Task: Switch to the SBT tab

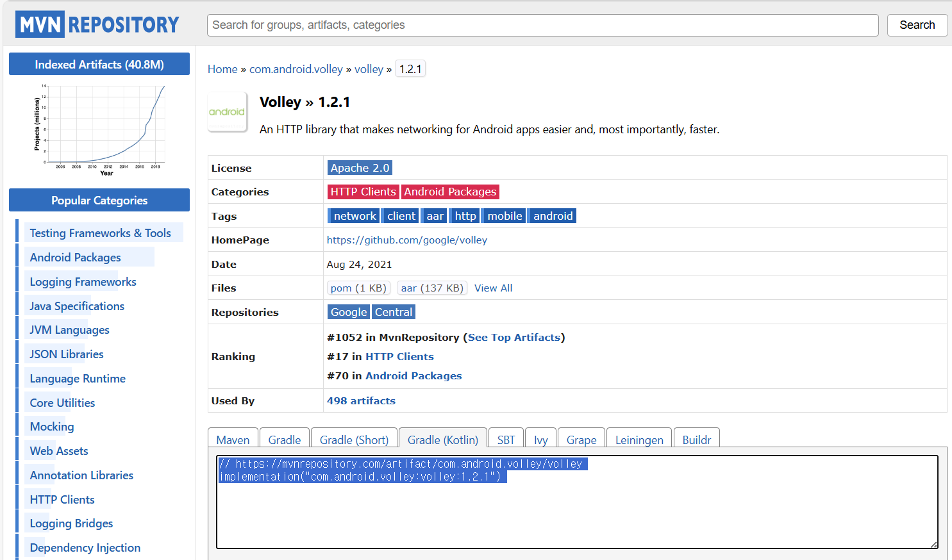Action: [x=506, y=440]
